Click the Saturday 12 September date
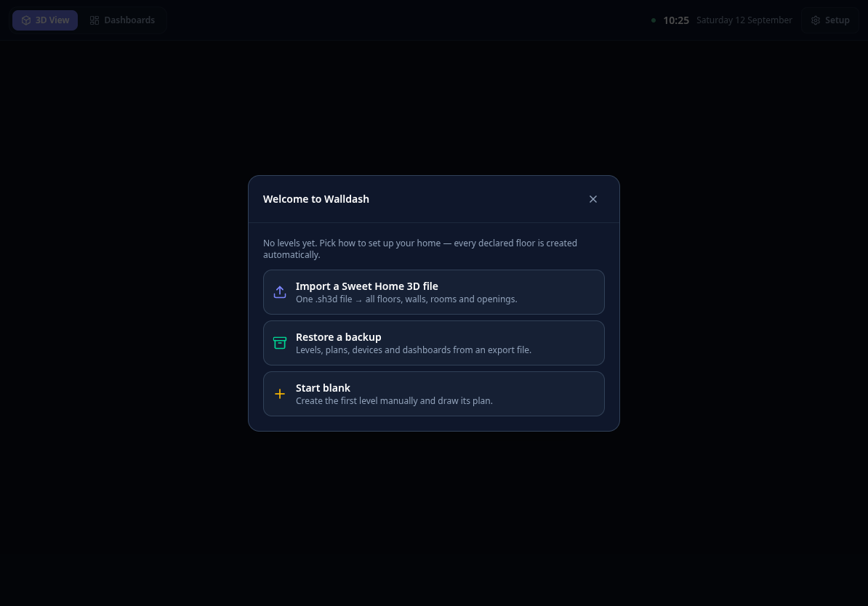 (744, 20)
